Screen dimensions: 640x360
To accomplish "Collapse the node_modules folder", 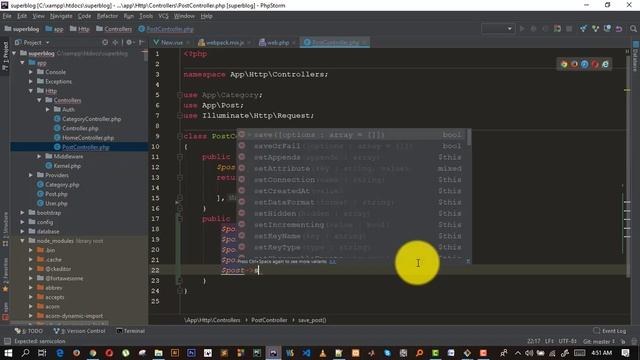I will [x=22, y=241].
